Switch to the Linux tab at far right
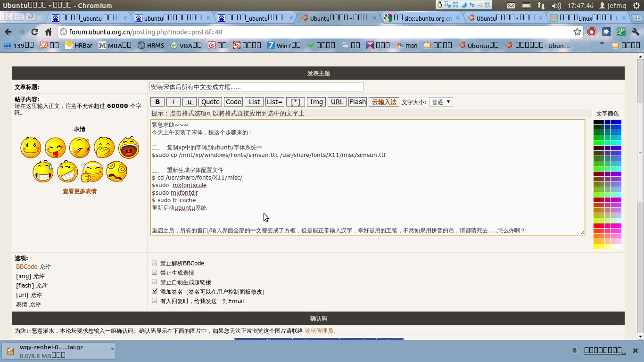This screenshot has height=362, width=644. pyautogui.click(x=588, y=18)
